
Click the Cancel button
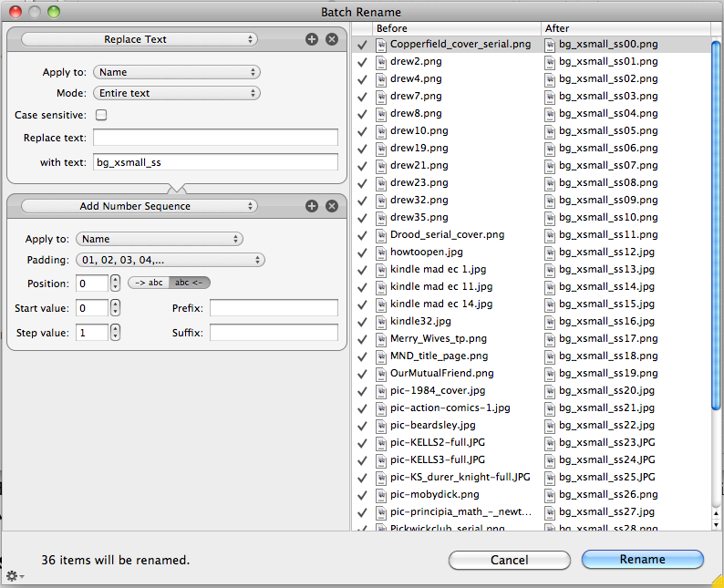[509, 560]
